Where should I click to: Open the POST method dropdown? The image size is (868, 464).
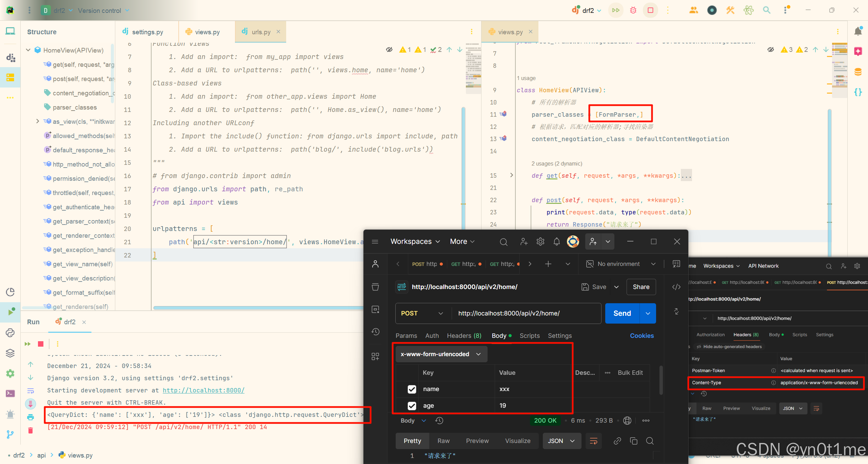[x=422, y=313]
